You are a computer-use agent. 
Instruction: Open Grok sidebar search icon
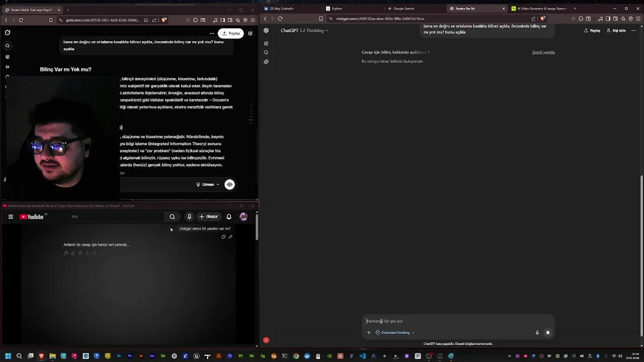pos(8,46)
